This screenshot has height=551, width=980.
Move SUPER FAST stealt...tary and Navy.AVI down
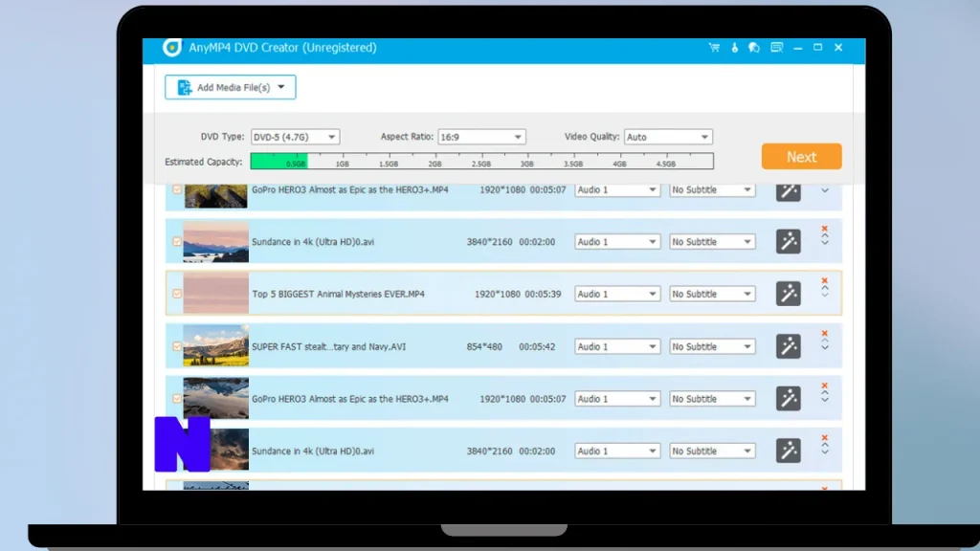[825, 347]
